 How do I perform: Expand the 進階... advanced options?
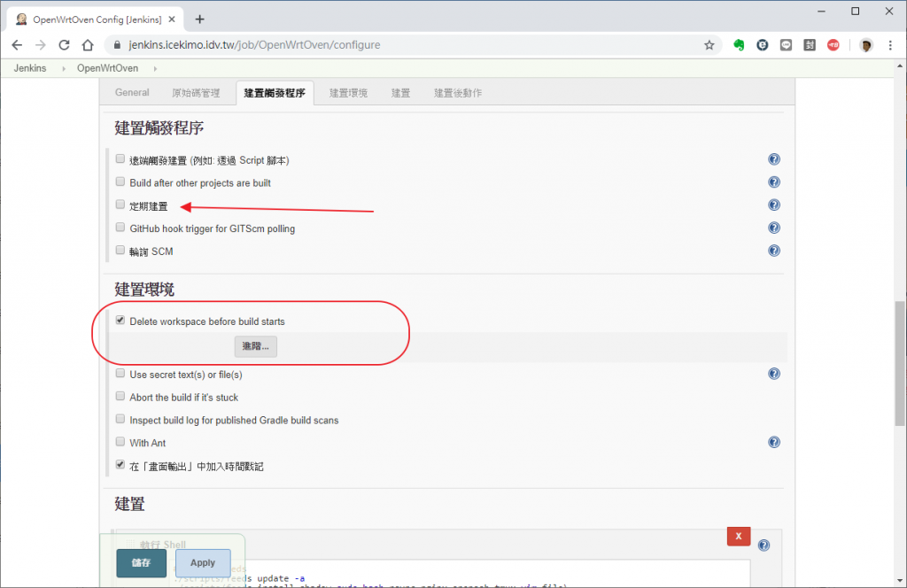point(256,346)
